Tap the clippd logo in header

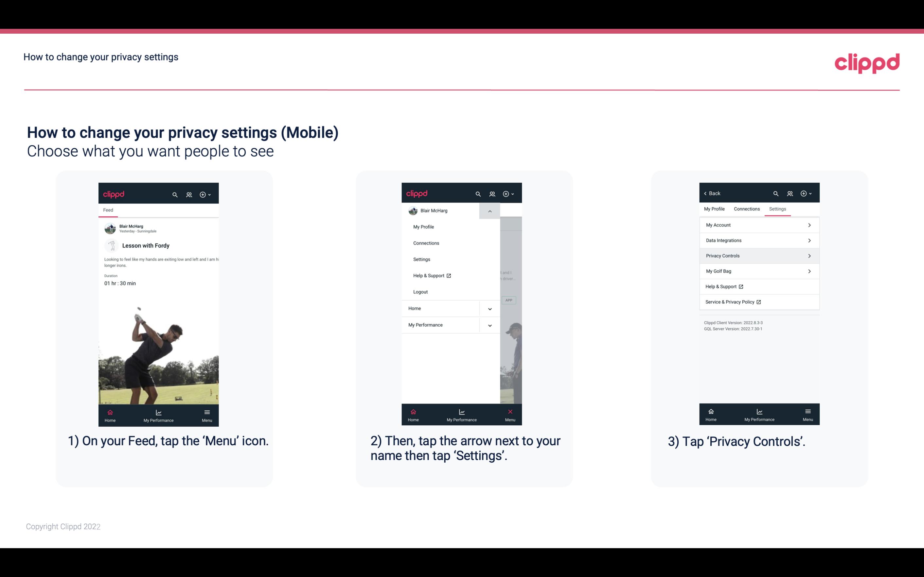tap(867, 62)
